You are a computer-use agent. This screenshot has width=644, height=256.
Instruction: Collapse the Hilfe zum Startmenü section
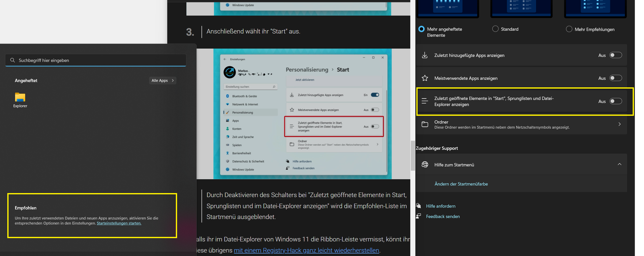[x=619, y=164]
